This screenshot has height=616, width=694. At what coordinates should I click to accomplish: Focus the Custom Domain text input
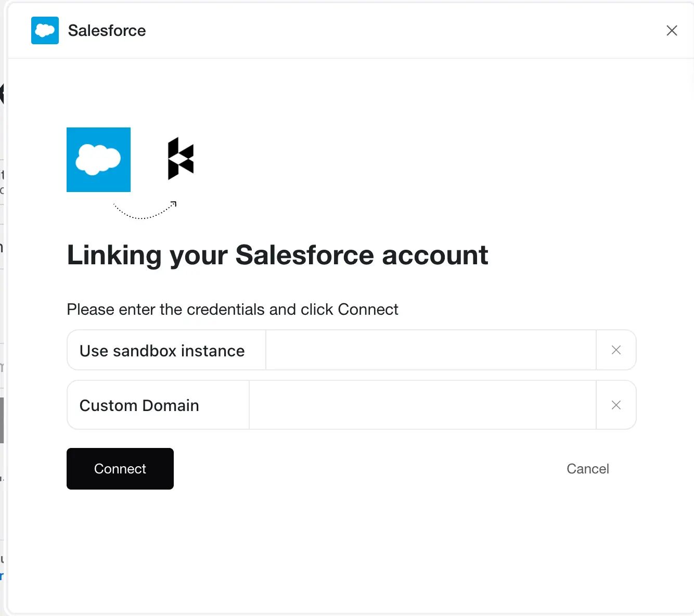422,405
